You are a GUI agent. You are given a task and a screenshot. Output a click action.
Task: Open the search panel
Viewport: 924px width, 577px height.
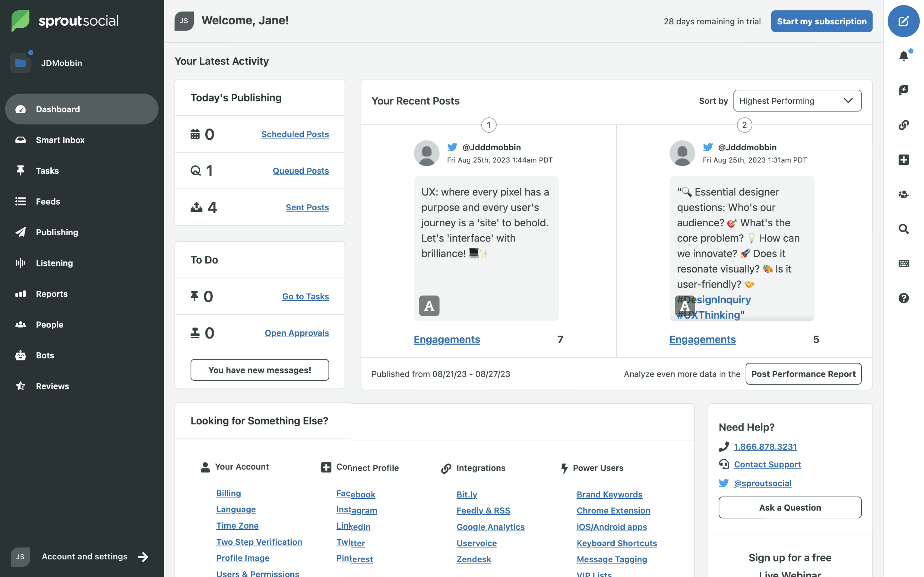(x=903, y=229)
